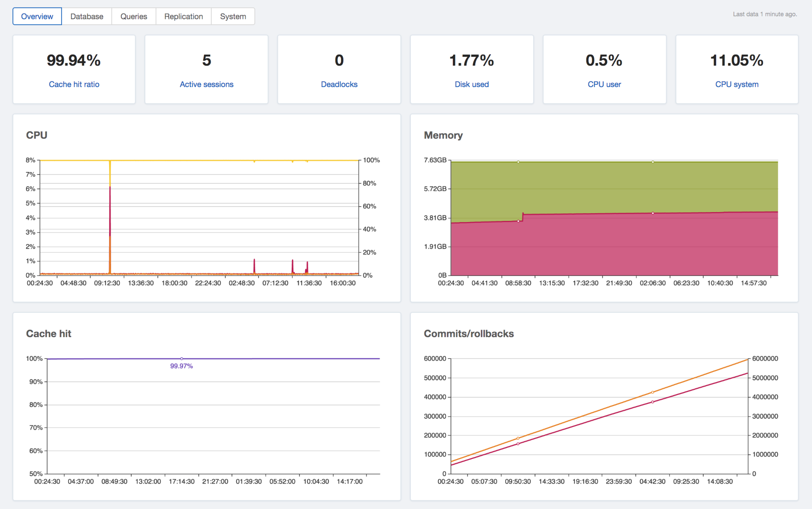
Task: Click the CPU spike near 02:48:30
Action: point(254,264)
